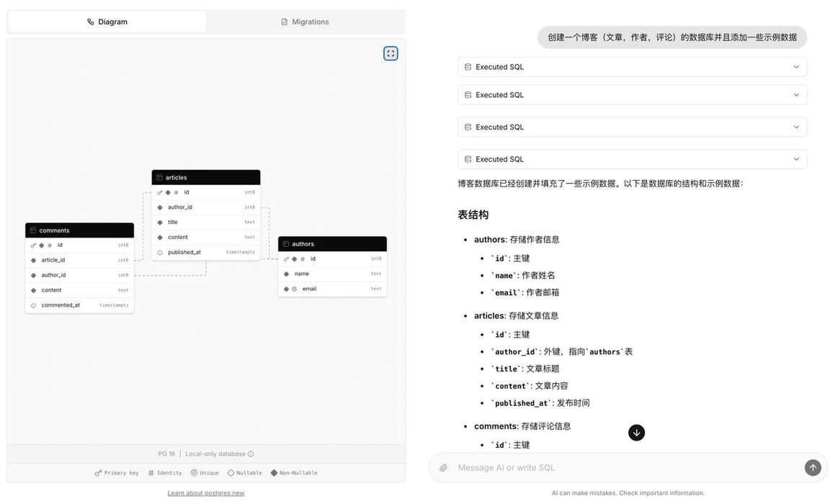Click the content column in articles table
The image size is (835, 504).
(206, 238)
